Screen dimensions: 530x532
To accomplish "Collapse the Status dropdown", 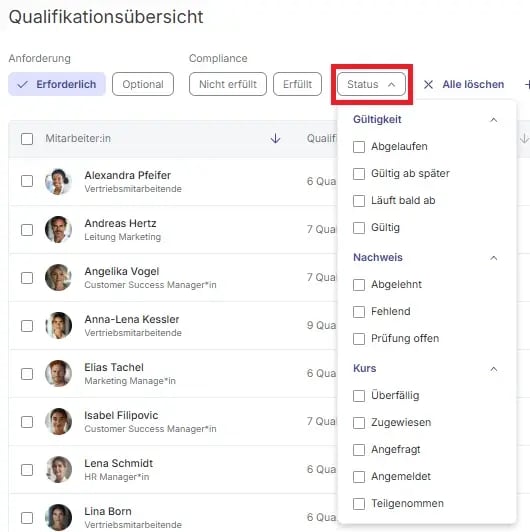I will [x=371, y=84].
